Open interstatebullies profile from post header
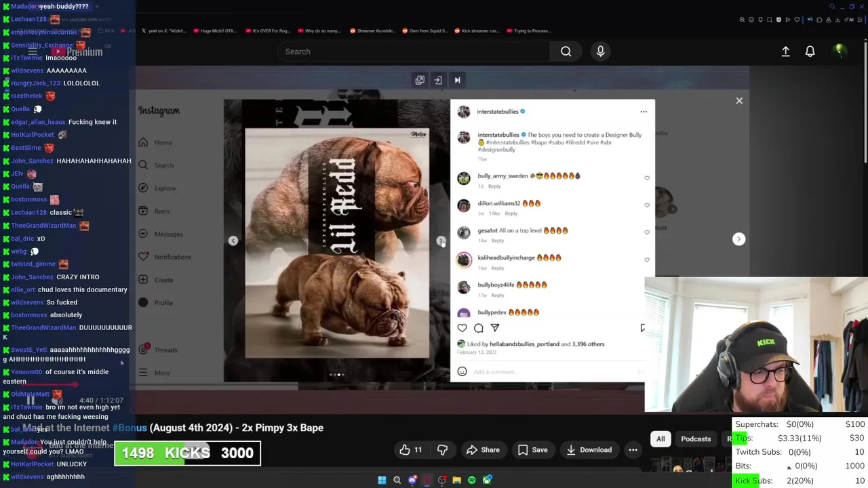The width and height of the screenshot is (868, 488). coord(497,112)
